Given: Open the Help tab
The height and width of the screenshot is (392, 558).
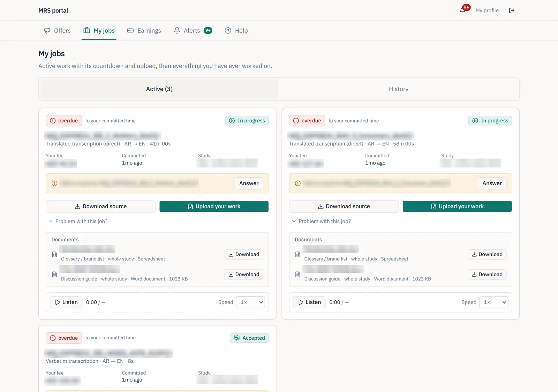Looking at the screenshot, I should point(236,31).
